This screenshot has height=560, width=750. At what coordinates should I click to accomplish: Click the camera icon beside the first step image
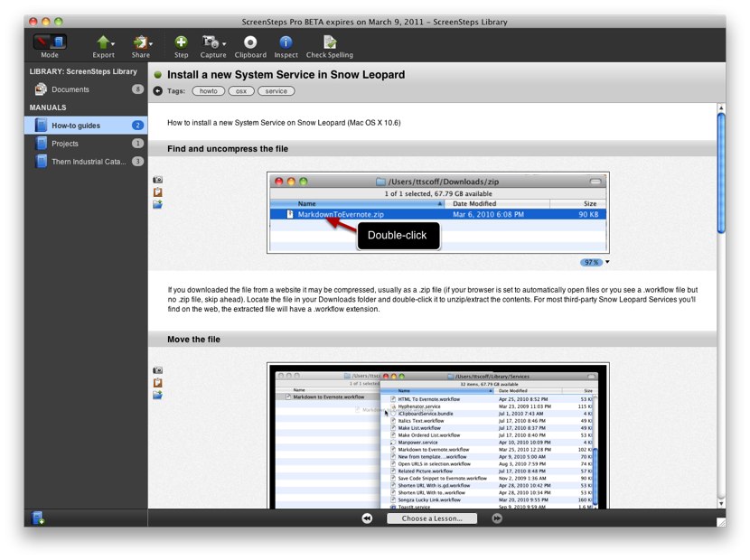click(x=158, y=180)
